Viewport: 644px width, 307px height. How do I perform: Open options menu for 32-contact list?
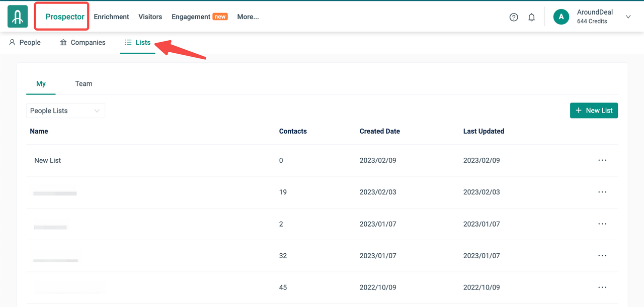coord(602,256)
